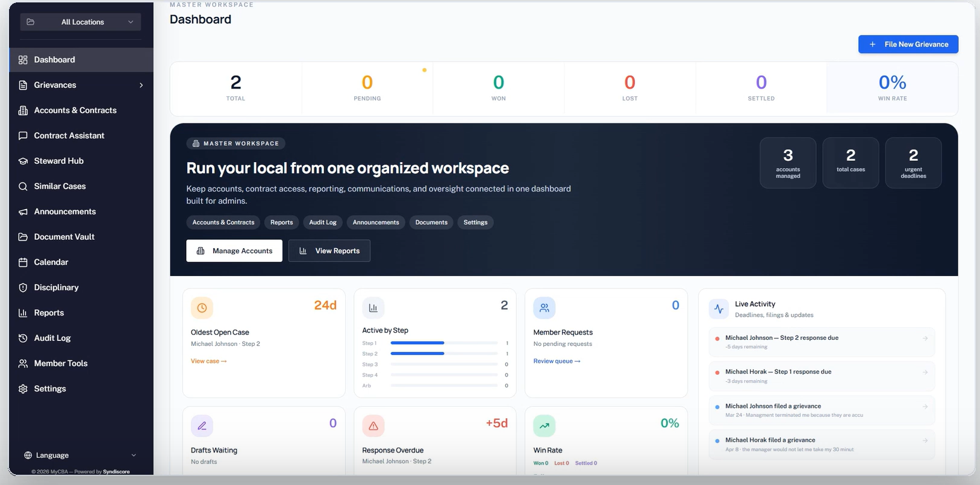Click the Oldest Open Case clock icon

click(202, 308)
